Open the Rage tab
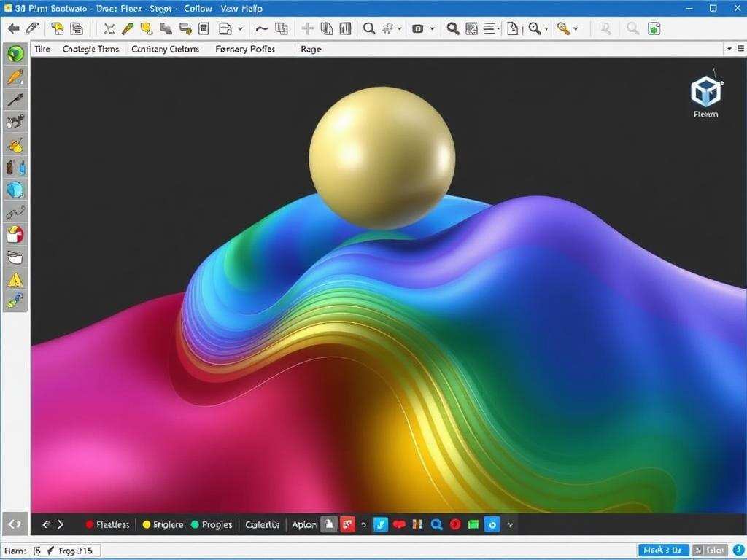Viewport: 747px width, 560px height. (311, 49)
